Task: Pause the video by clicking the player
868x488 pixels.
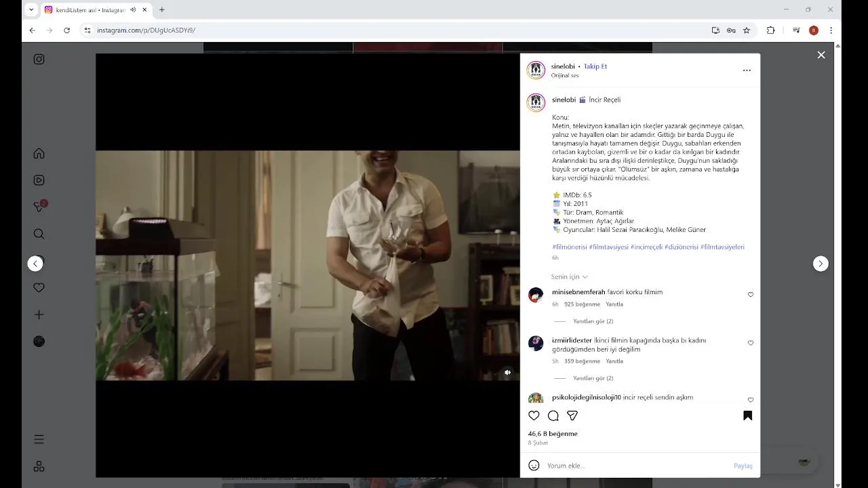Action: click(307, 265)
